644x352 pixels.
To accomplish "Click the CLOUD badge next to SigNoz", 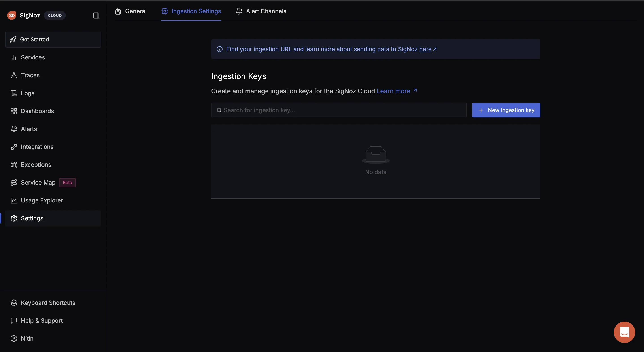I will 55,15.
